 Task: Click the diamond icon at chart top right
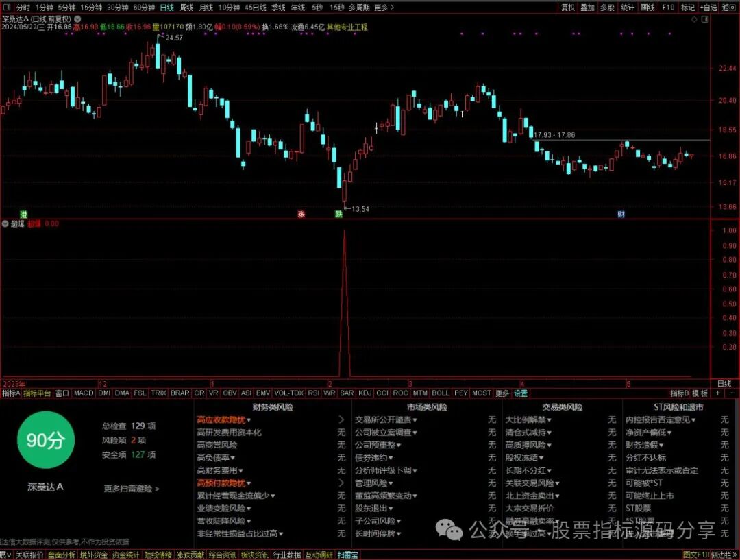[694, 19]
